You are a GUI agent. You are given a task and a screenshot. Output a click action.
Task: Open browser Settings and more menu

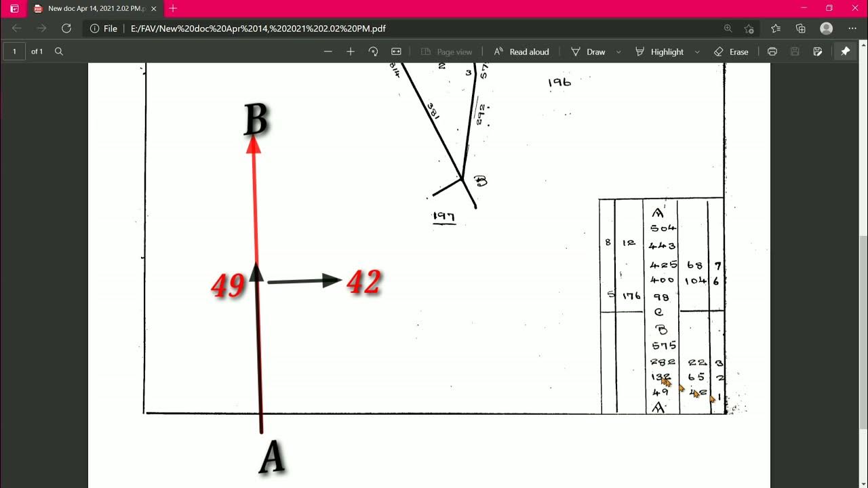tap(852, 28)
